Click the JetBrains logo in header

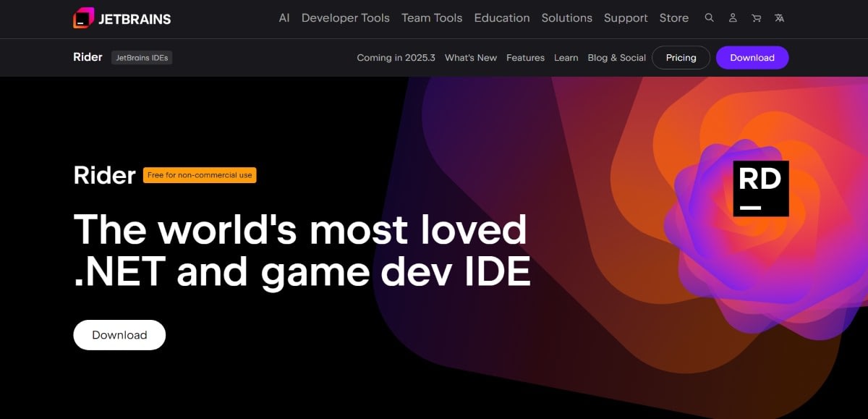(x=122, y=18)
